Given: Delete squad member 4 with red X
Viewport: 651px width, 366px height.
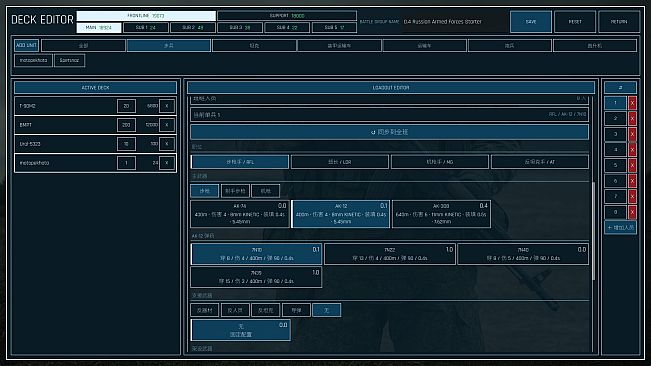Looking at the screenshot, I should (x=632, y=150).
